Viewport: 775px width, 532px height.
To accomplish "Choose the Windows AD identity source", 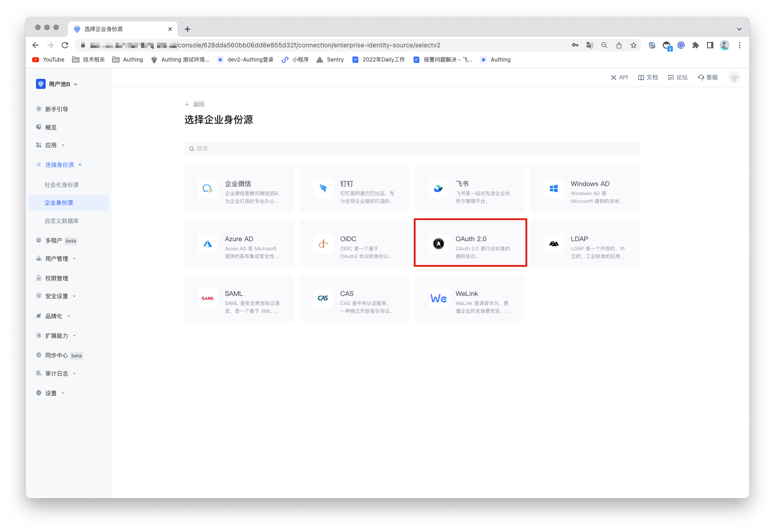I will tap(585, 188).
